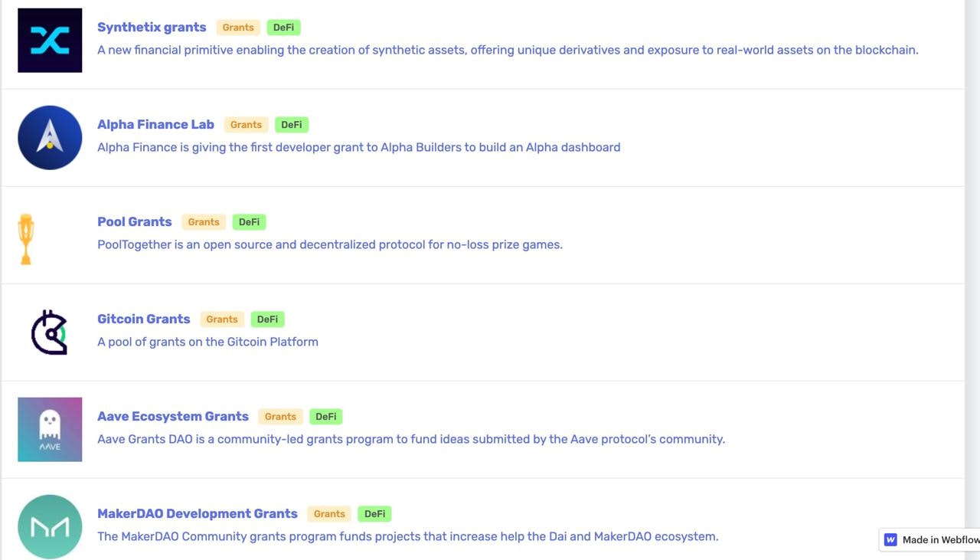The width and height of the screenshot is (980, 560).
Task: Open the Pool Grants title link
Action: (135, 221)
